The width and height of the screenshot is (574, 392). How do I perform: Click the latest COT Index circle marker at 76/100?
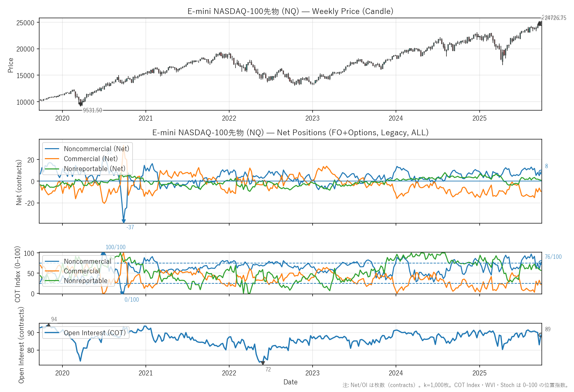[x=540, y=262]
